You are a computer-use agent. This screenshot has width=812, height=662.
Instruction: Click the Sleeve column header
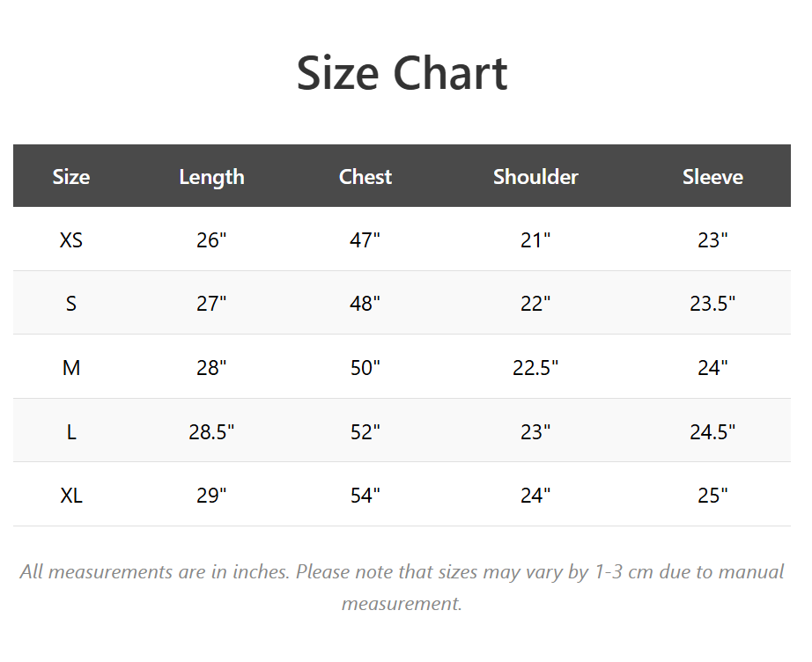[712, 177]
